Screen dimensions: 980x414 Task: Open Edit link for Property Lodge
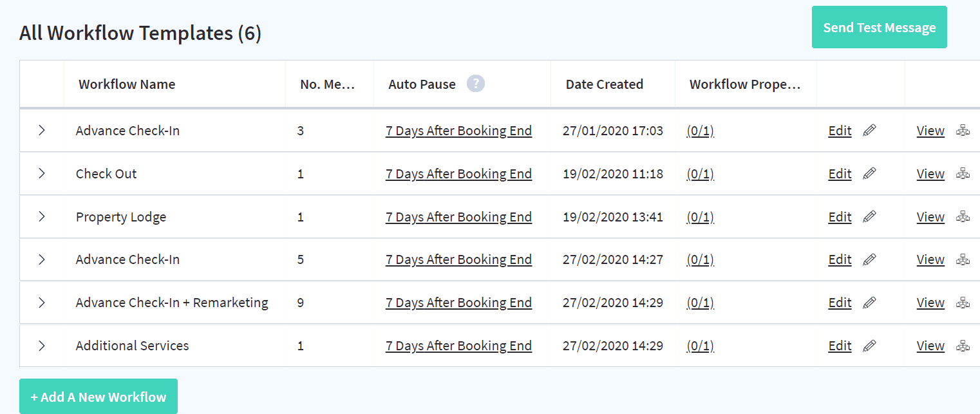pos(840,217)
